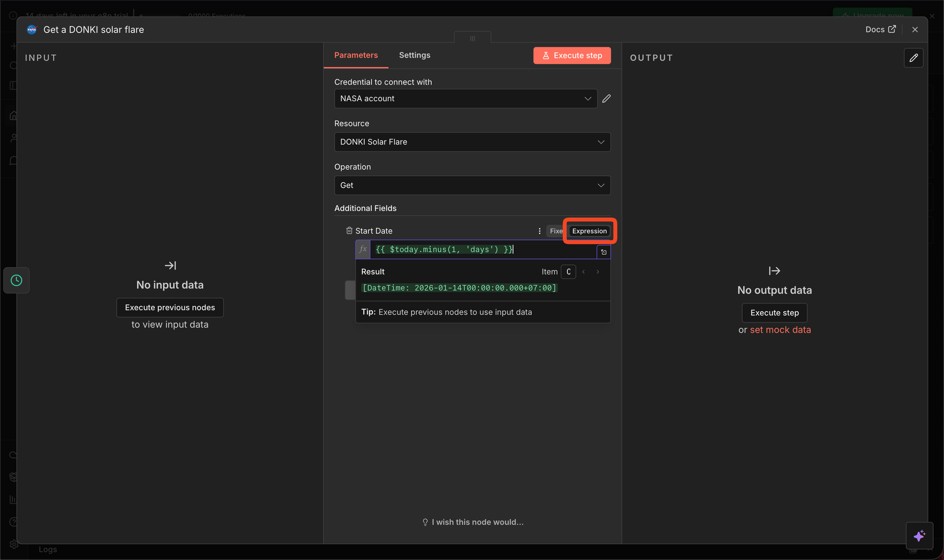Click the AI assistant sparkle icon

919,535
